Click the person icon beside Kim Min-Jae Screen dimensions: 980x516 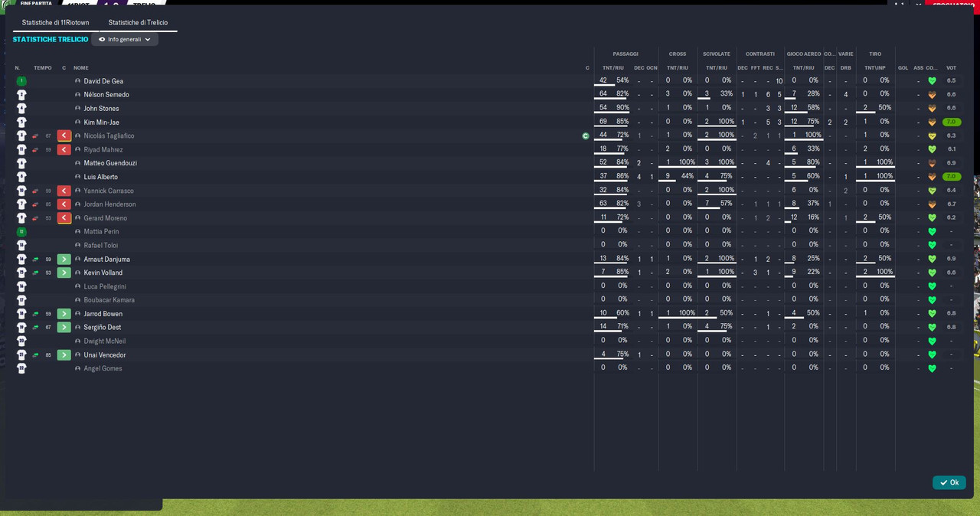pyautogui.click(x=77, y=122)
